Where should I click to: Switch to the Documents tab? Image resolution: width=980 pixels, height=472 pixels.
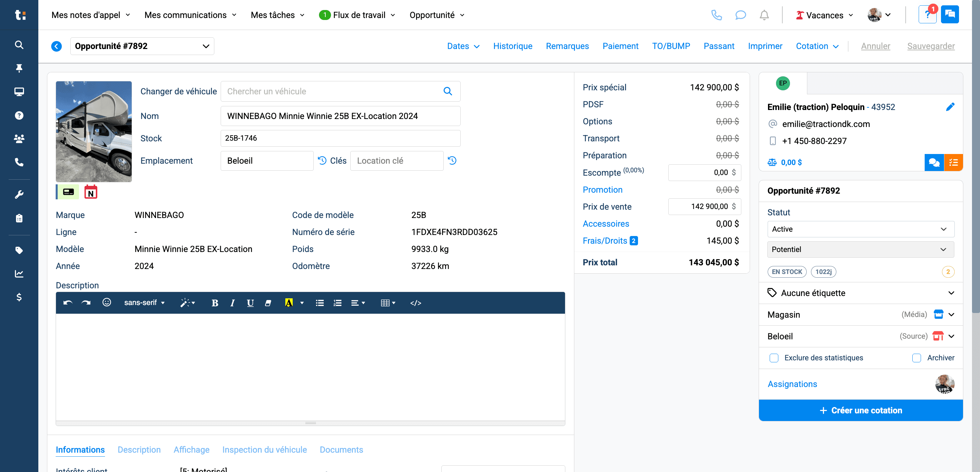click(341, 450)
